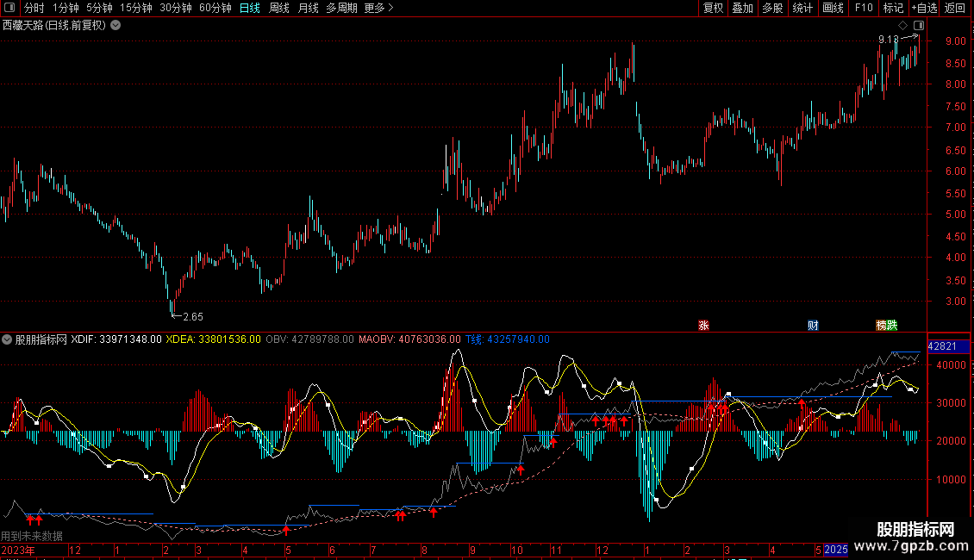Switch to the 分时 intraday view
Viewport: 974px width, 560px height.
pos(34,8)
